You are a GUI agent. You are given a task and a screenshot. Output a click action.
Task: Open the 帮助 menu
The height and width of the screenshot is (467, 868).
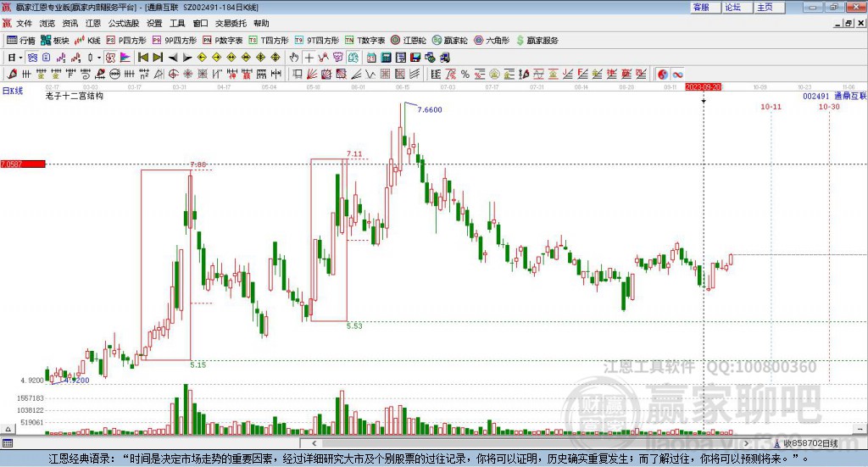[x=261, y=23]
